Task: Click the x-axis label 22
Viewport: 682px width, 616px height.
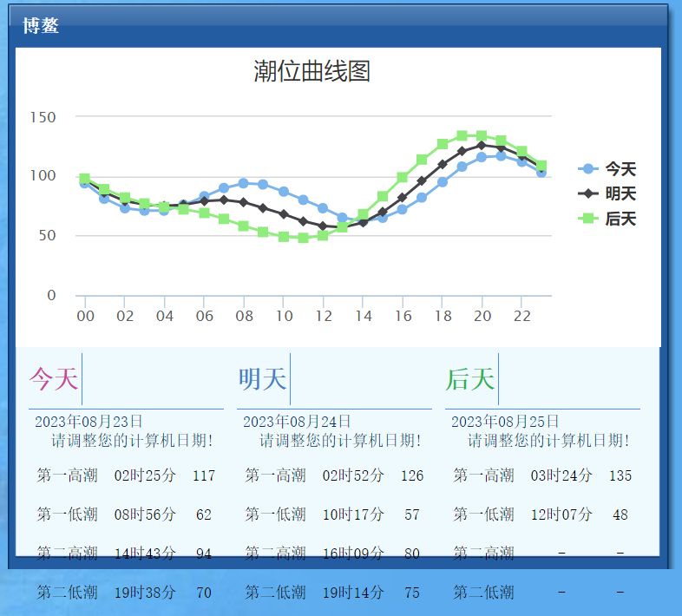Action: pos(522,316)
